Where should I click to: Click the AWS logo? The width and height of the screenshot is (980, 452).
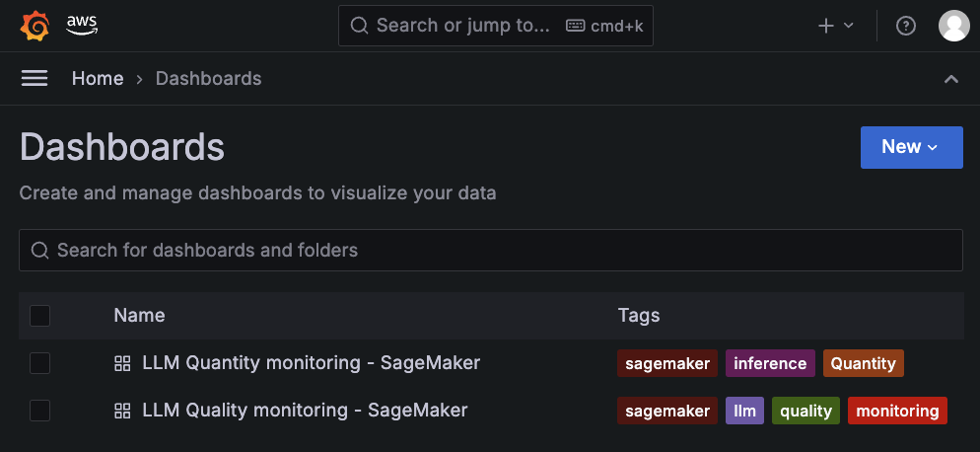[x=82, y=26]
